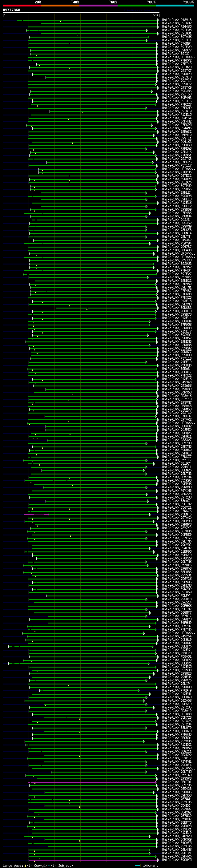
Task: Click hit label UniRef100_A9NVM8
Action: [177, 487]
